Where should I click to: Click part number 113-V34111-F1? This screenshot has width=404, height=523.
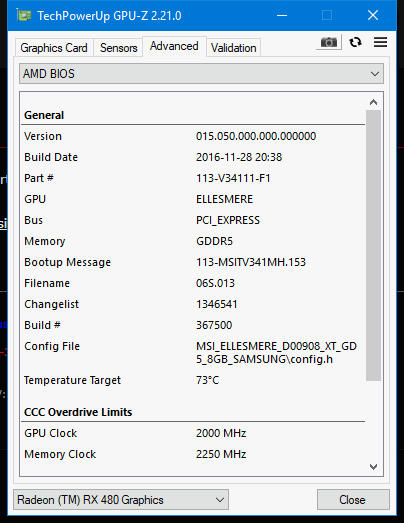233,178
